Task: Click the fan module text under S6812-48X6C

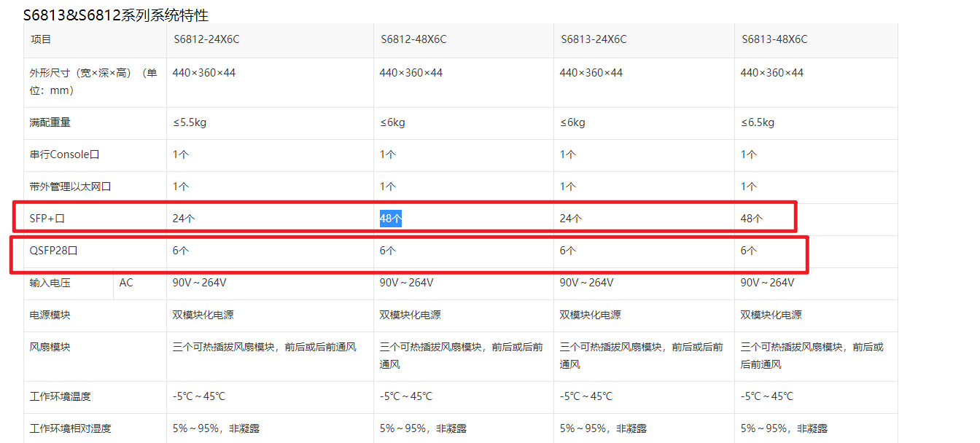Action: (x=462, y=356)
